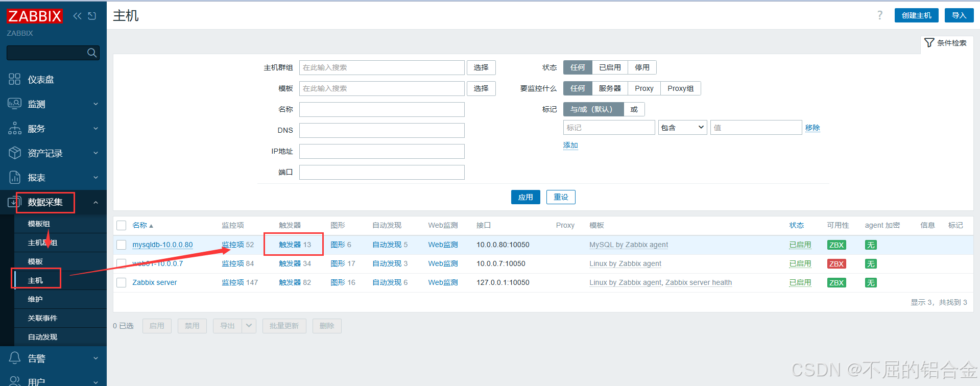Image resolution: width=980 pixels, height=386 pixels.
Task: Click 无 encryption badge in Zabbix server row
Action: (x=871, y=283)
